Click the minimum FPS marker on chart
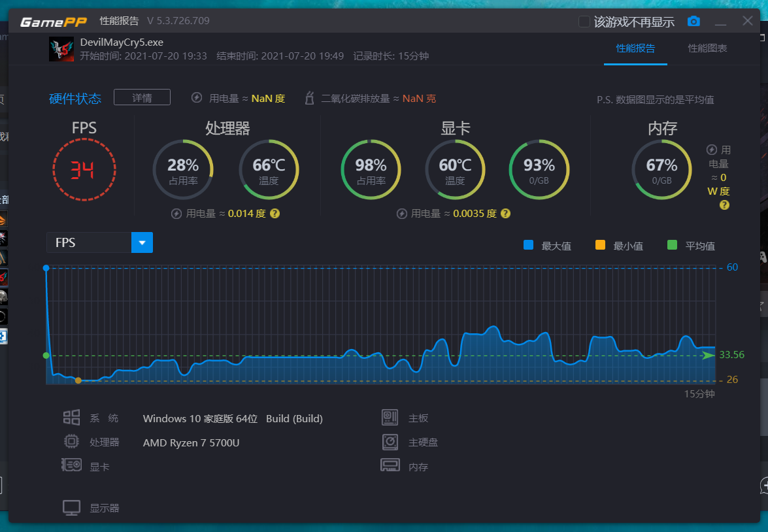Screen dimensions: 768x532 [x=78, y=380]
